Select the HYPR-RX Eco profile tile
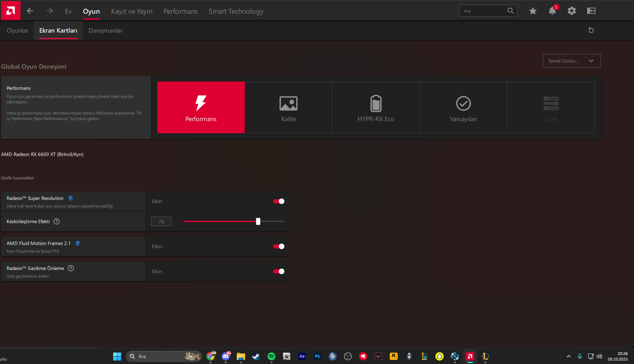 coord(376,107)
